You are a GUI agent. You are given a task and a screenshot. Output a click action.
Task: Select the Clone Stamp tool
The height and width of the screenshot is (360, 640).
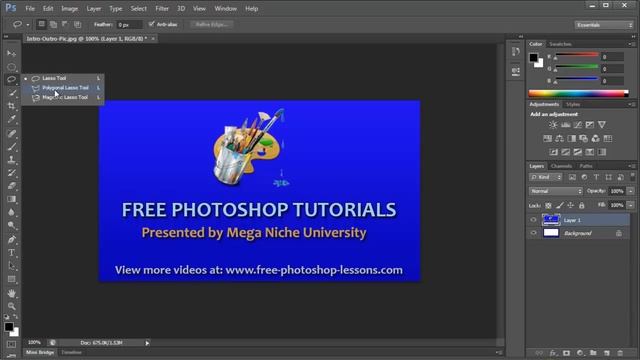(11, 160)
